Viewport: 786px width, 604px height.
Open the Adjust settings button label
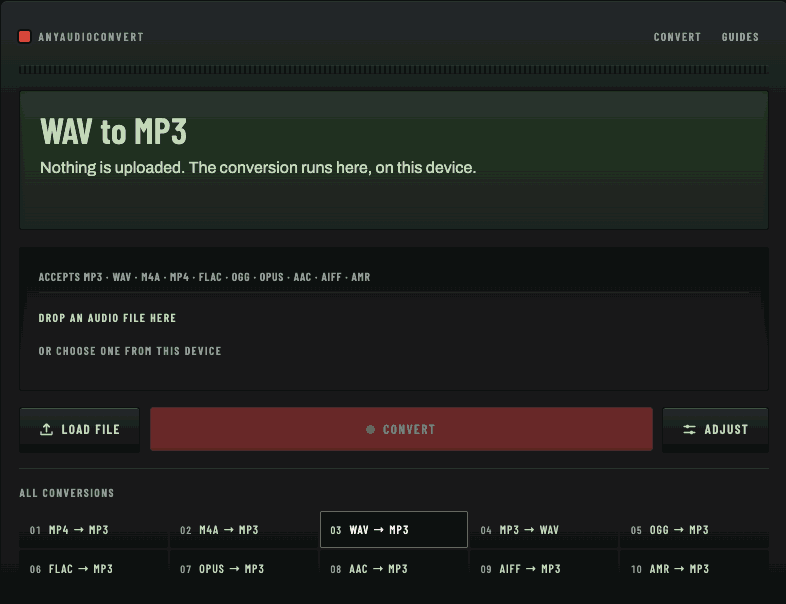726,430
